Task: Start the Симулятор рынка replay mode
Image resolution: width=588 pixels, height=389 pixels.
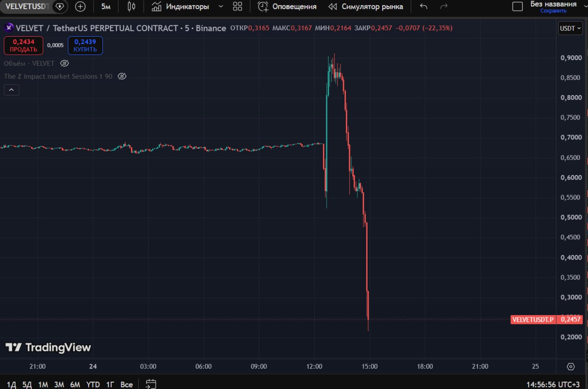Action: pos(366,6)
